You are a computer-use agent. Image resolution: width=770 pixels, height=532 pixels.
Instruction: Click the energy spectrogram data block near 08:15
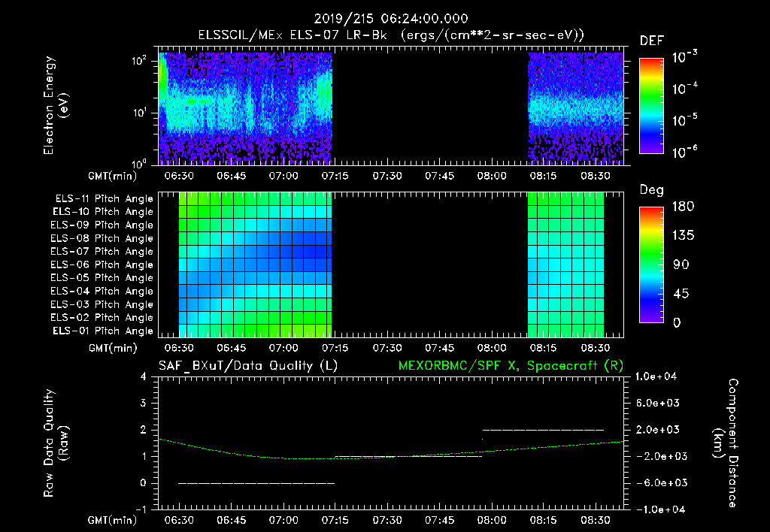575,108
